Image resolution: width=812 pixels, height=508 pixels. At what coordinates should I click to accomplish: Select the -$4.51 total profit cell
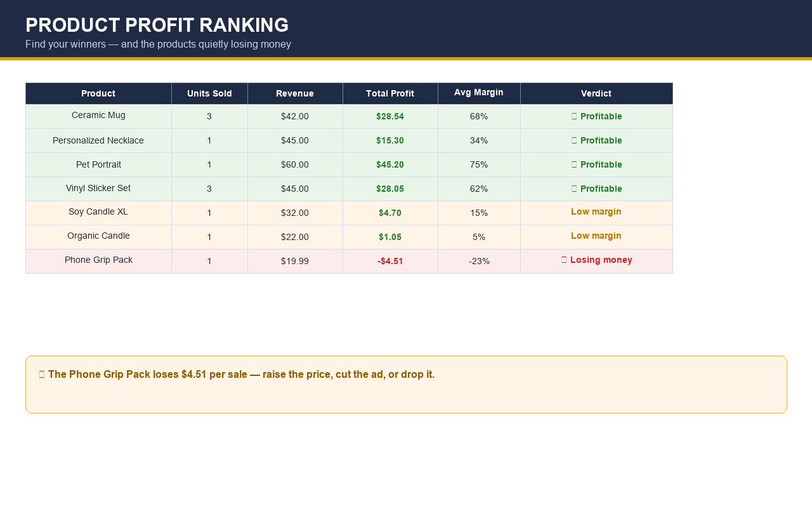[x=390, y=261]
